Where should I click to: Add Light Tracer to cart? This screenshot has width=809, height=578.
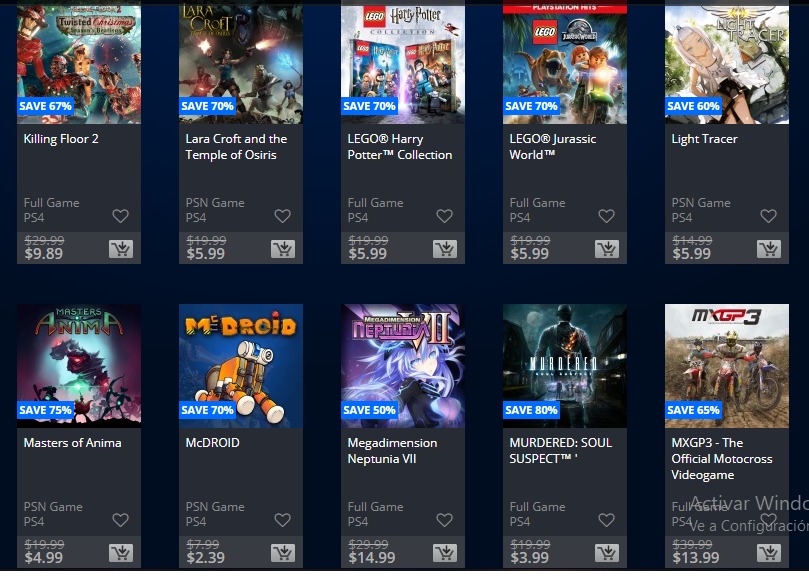769,249
